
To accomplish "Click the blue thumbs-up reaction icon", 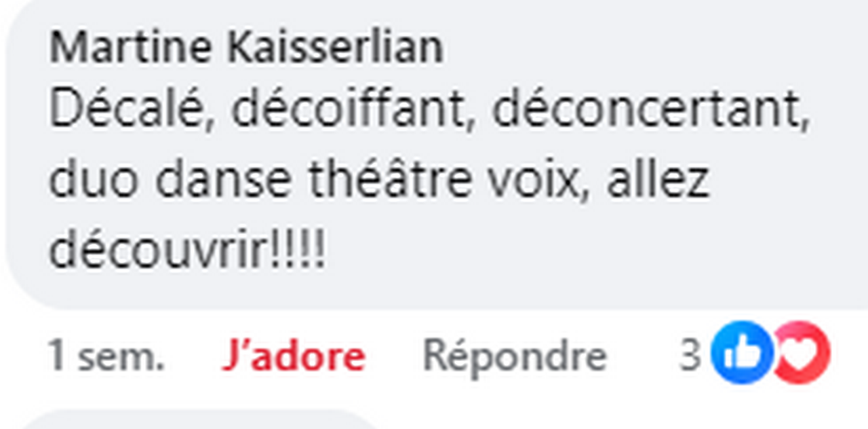I will coord(742,352).
